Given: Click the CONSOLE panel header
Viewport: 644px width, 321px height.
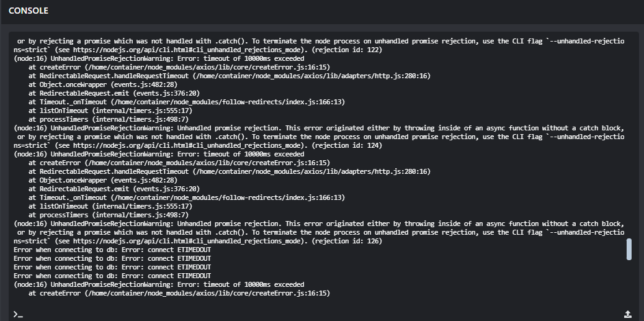Looking at the screenshot, I should [x=29, y=11].
